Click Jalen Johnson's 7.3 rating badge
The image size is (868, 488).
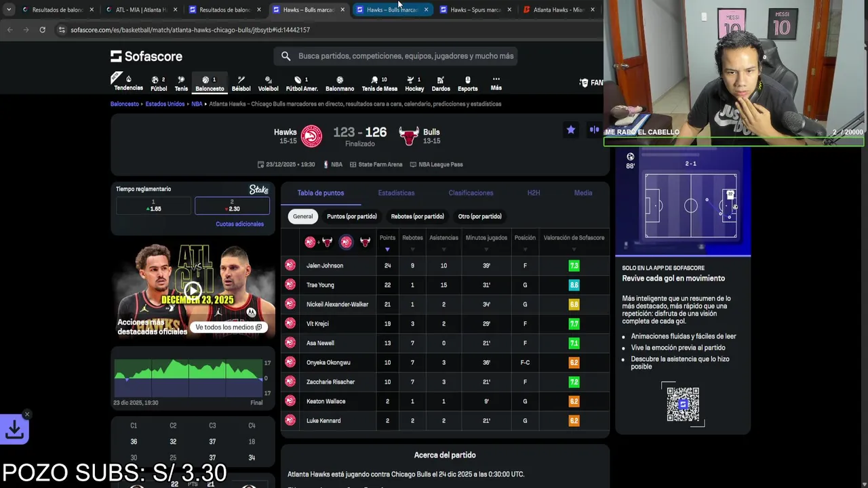coord(574,266)
